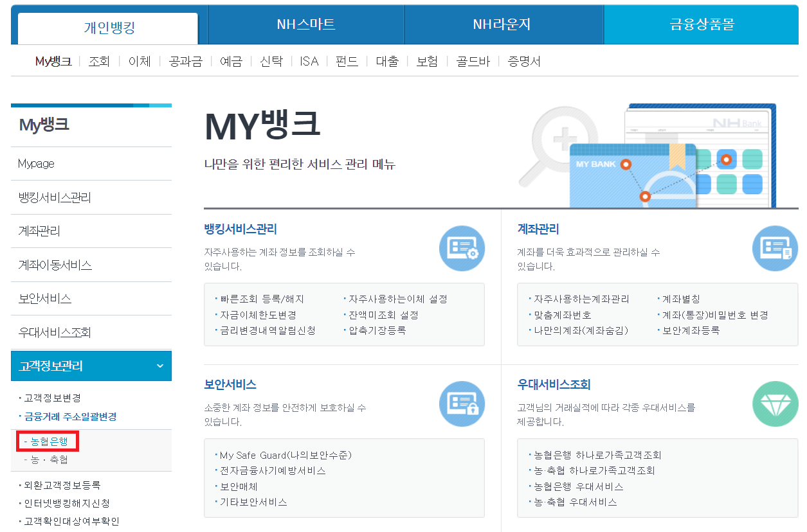Open the 골드바 menu
This screenshot has height=532, width=807.
[473, 62]
